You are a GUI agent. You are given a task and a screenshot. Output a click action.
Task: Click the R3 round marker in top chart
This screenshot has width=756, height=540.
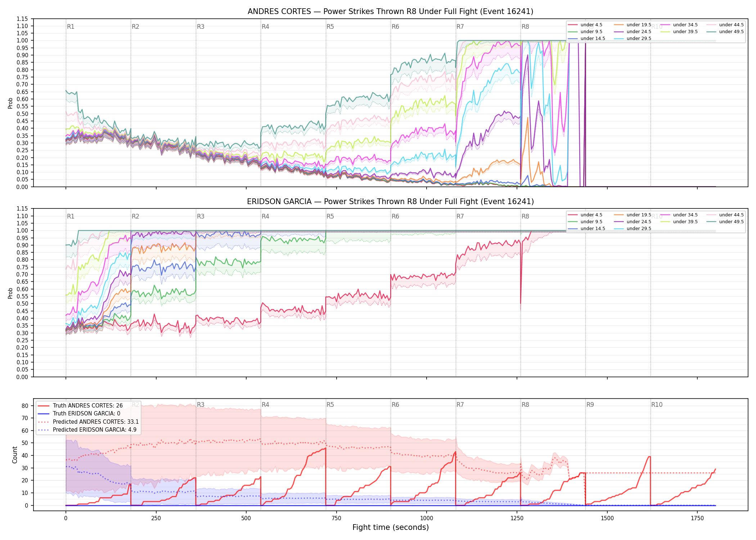(x=201, y=27)
